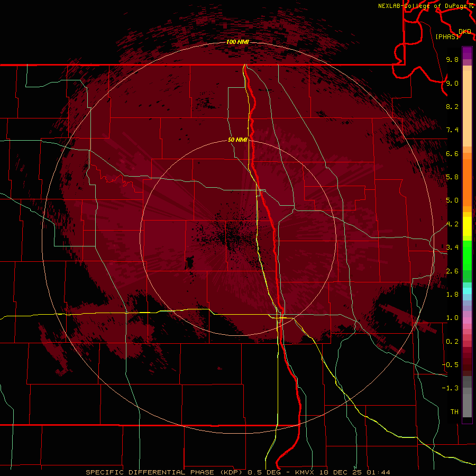Click the 6.6 value on the color scale

[x=452, y=153]
